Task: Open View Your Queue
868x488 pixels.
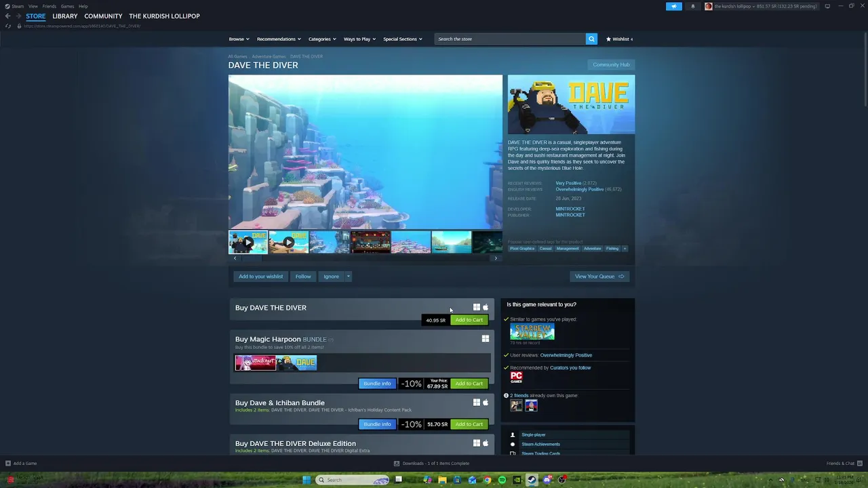Action: coord(599,277)
